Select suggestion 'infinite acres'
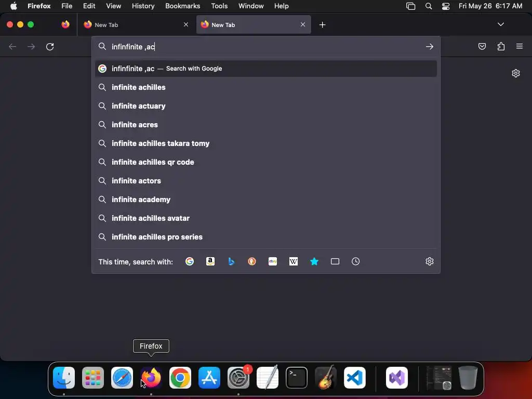The height and width of the screenshot is (399, 532). coord(265,125)
